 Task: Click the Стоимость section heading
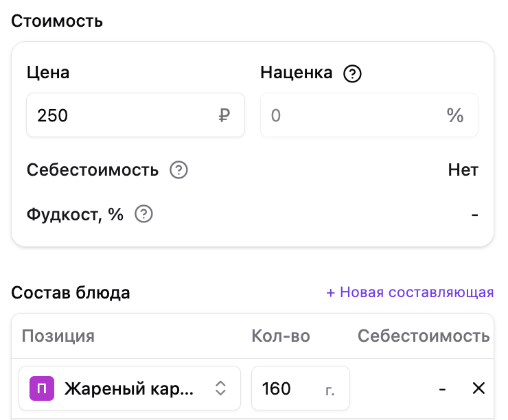click(x=57, y=21)
